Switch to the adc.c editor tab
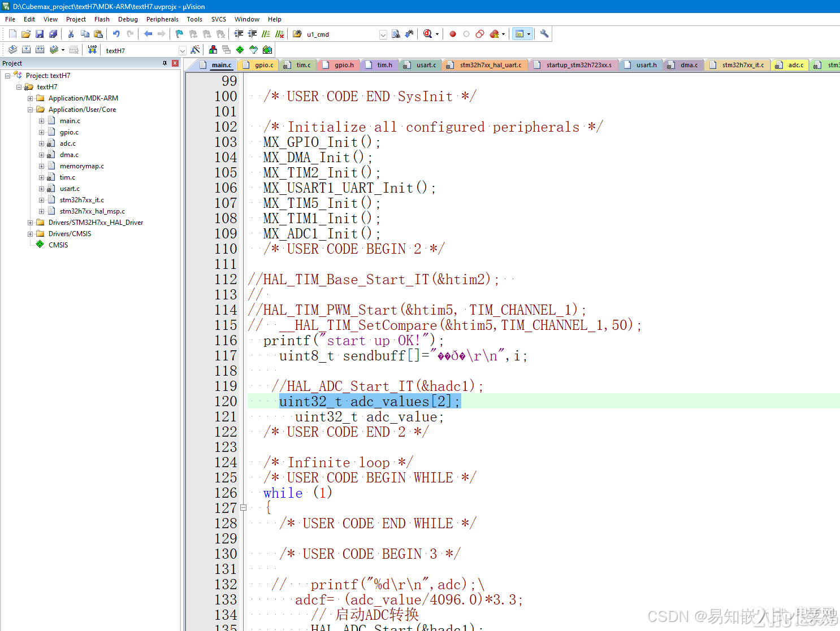840x631 pixels. coord(790,65)
